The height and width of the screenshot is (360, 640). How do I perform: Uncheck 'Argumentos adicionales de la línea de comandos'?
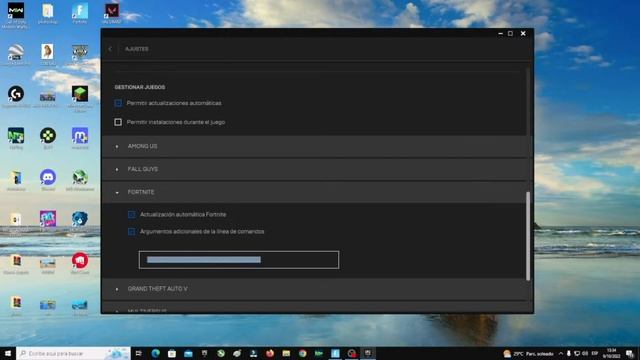131,232
